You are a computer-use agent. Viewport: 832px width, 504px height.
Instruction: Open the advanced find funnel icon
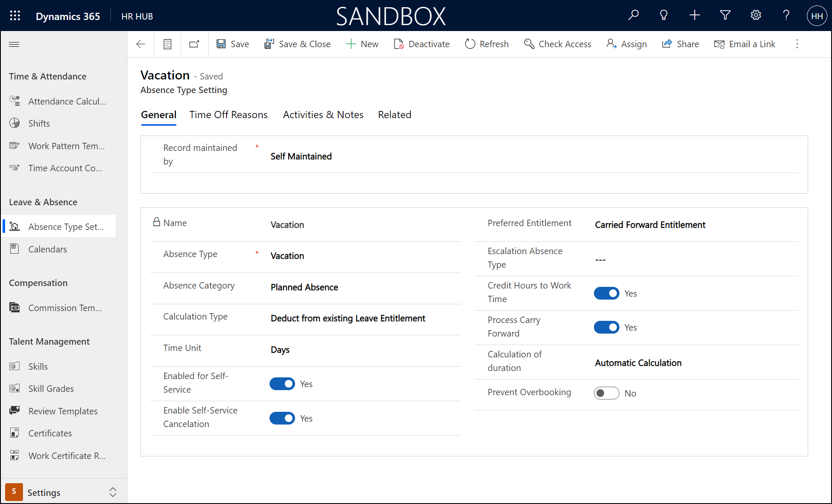725,15
